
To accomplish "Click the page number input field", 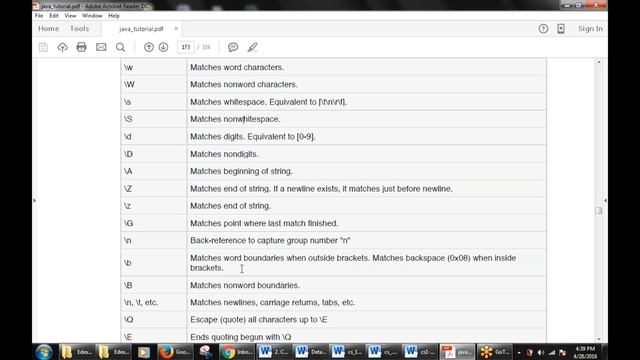I will tap(186, 47).
